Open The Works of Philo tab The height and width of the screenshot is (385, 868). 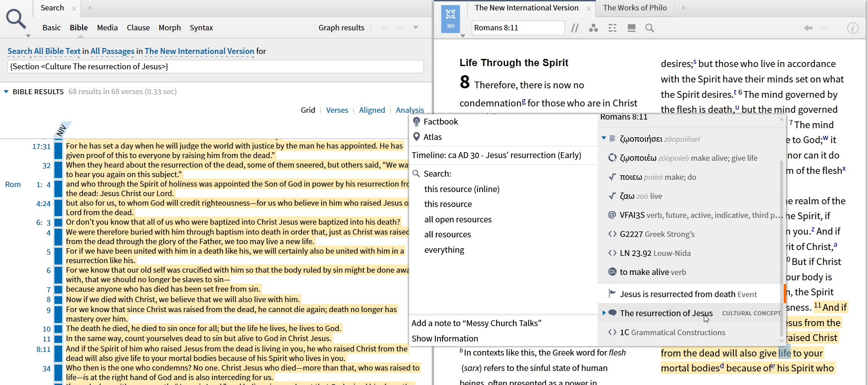pyautogui.click(x=635, y=8)
